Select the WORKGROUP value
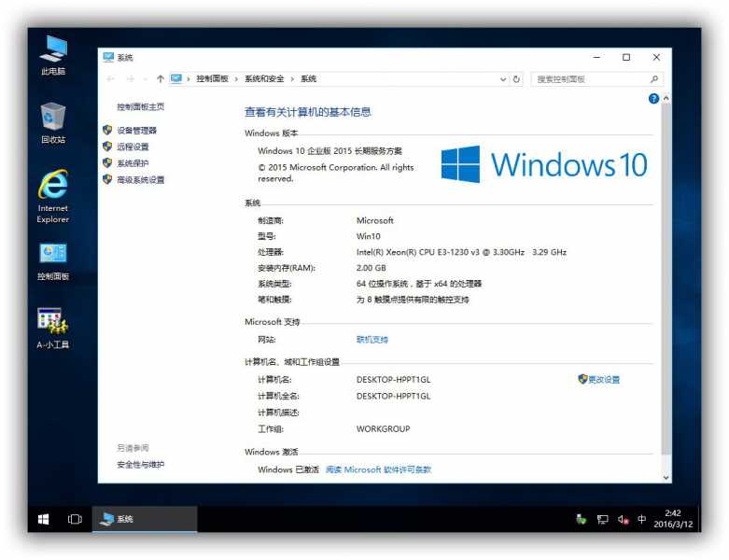729x560 pixels. pyautogui.click(x=383, y=429)
